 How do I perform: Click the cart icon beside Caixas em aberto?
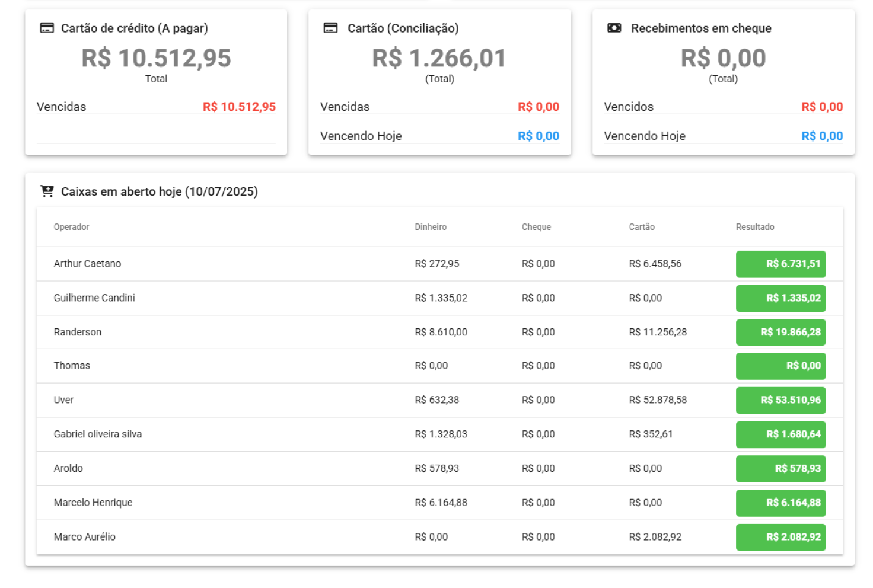click(x=47, y=191)
